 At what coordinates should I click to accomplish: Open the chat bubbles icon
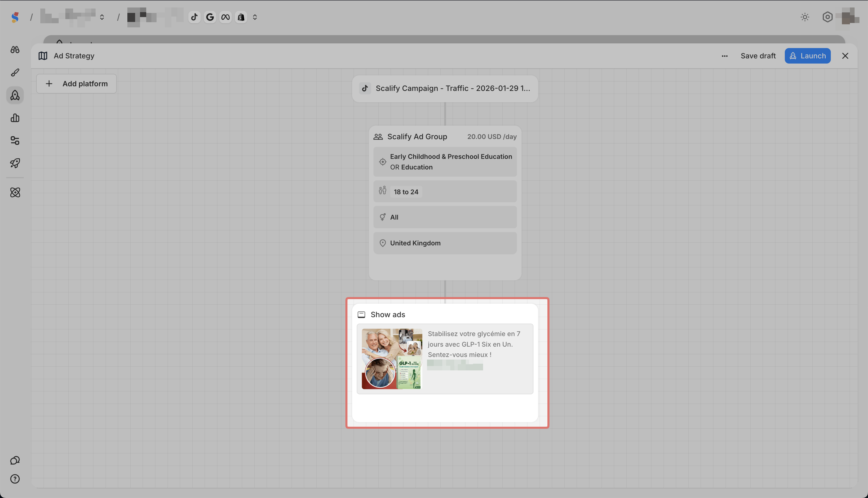[15, 460]
